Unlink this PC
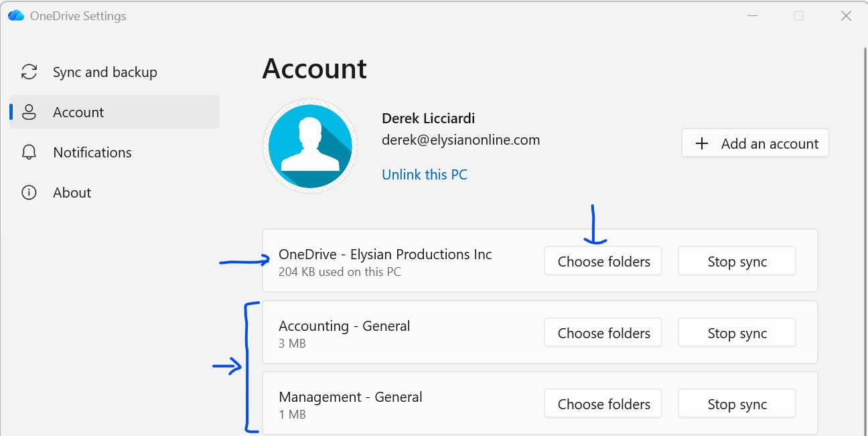The image size is (868, 436). coord(425,174)
